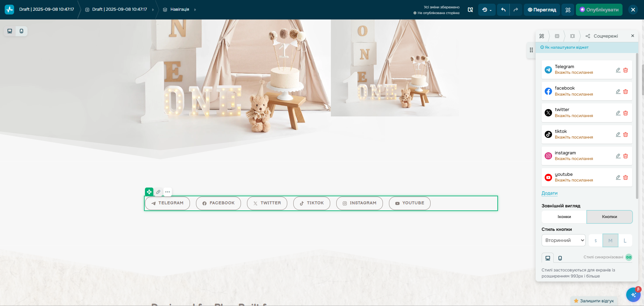644x306 pixels.
Task: Edit the instagram link
Action: click(x=618, y=156)
